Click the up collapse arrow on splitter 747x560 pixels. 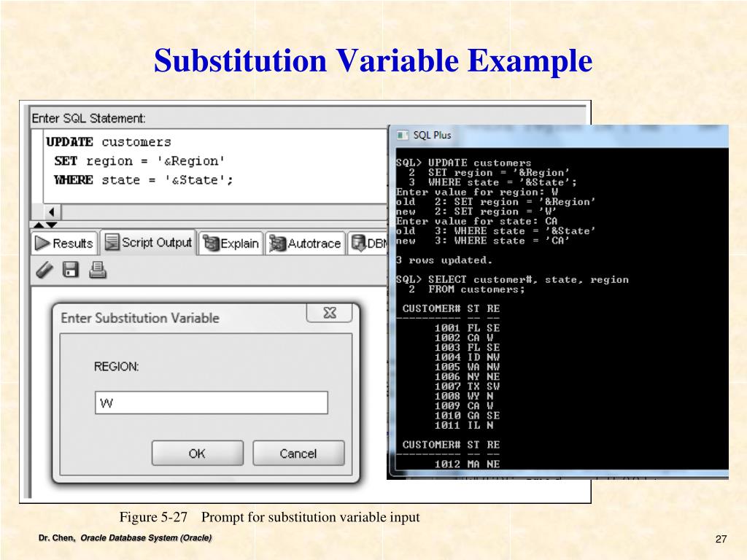pyautogui.click(x=39, y=225)
